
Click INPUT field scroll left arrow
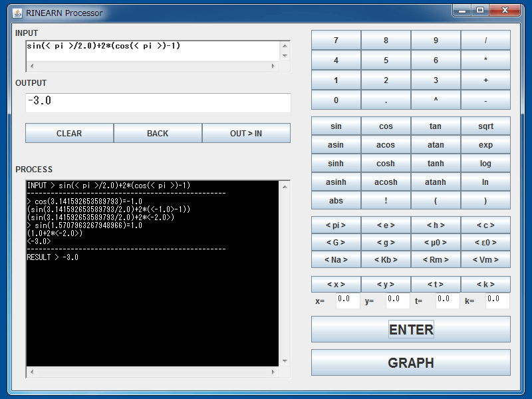point(32,66)
